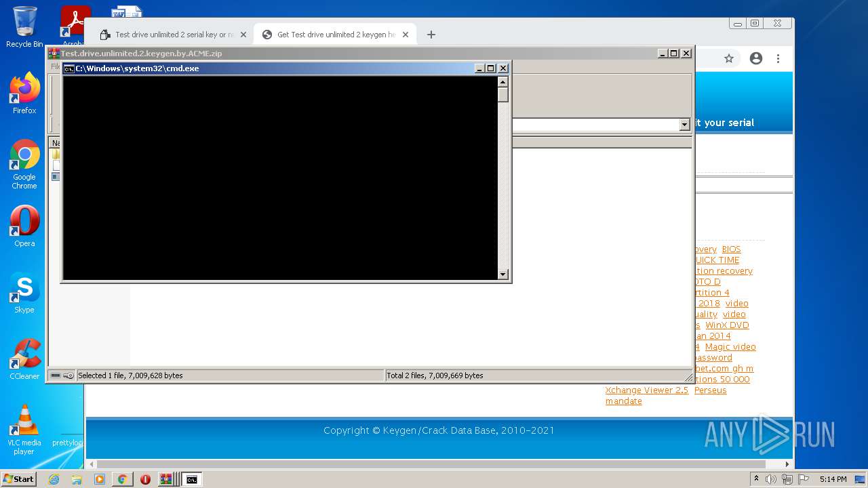The width and height of the screenshot is (868, 488).
Task: Open Skype from the desktop
Action: (x=24, y=293)
